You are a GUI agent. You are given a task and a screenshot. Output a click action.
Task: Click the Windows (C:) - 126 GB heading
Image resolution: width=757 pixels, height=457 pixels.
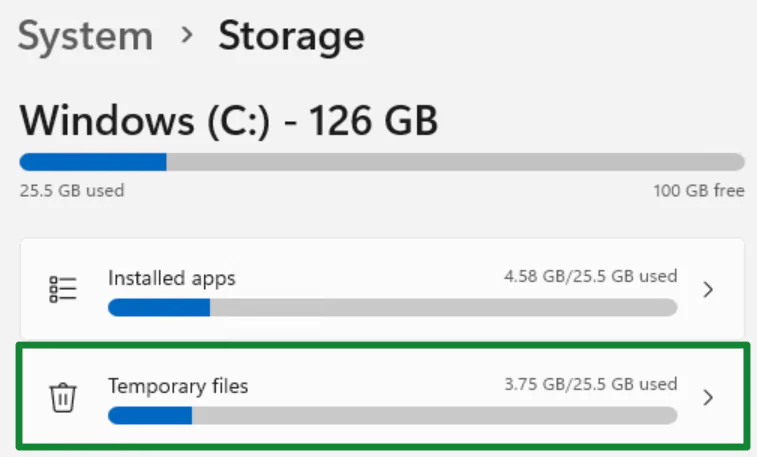[x=228, y=122]
